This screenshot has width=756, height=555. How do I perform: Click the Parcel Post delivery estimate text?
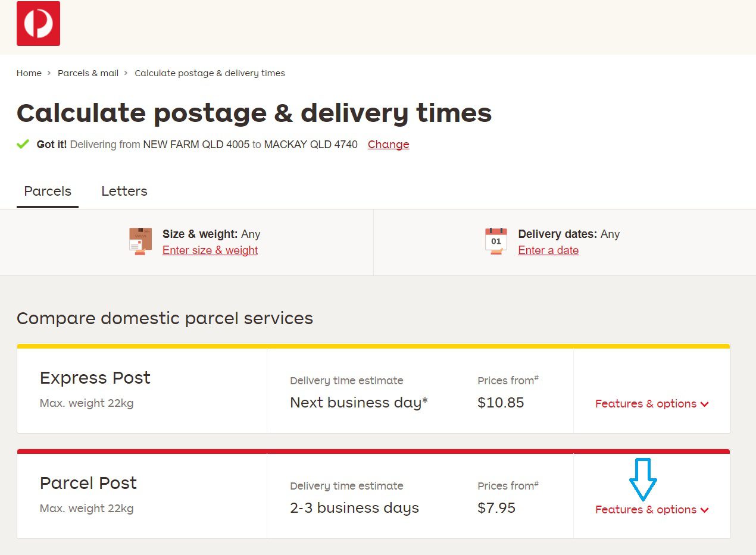(354, 507)
